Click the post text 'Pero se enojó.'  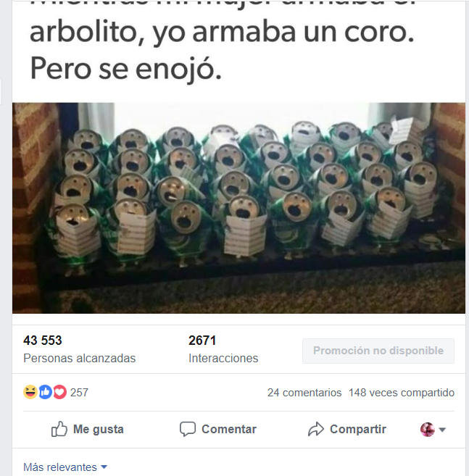coord(125,70)
